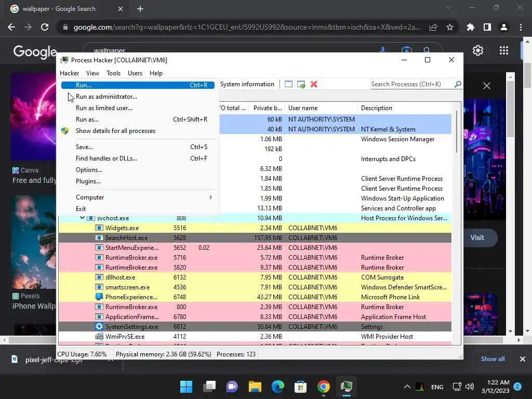The width and height of the screenshot is (532, 399).
Task: Show hidden tray icons chevron
Action: 407,387
